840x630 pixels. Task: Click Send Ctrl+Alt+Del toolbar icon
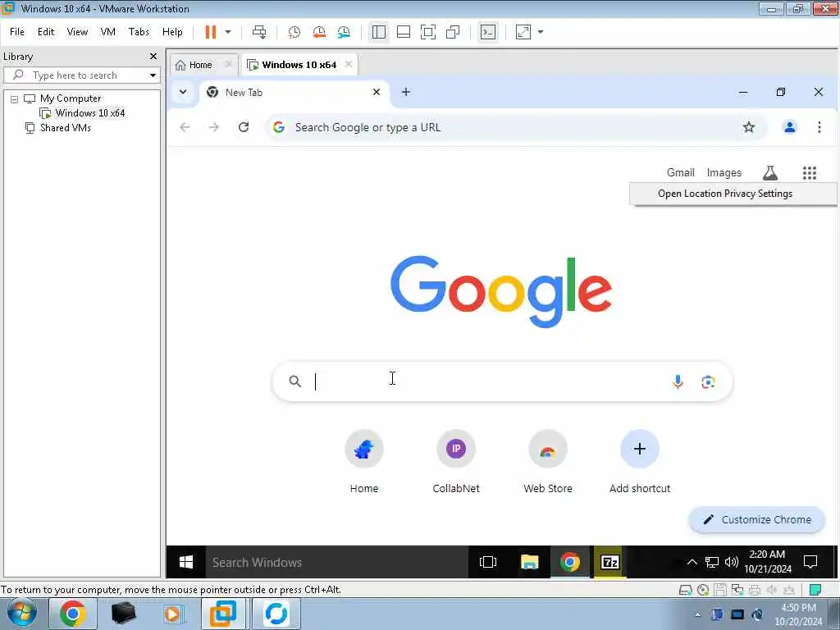[259, 32]
